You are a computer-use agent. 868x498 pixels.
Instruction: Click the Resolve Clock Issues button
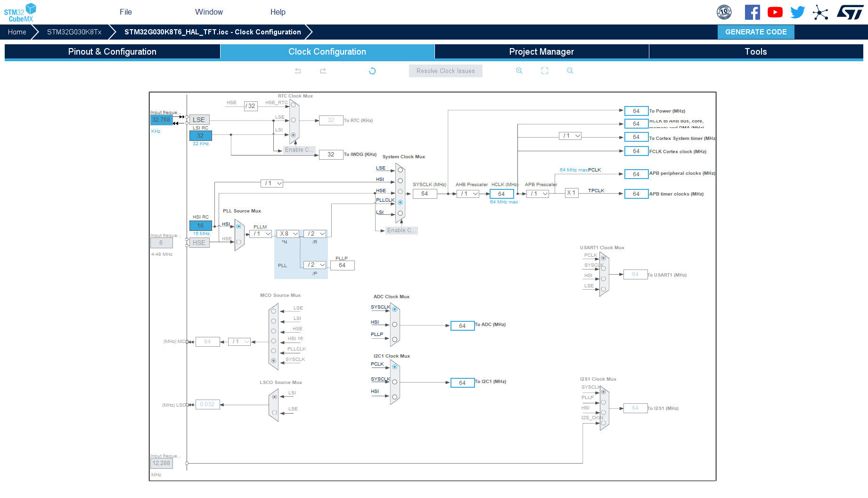pyautogui.click(x=445, y=71)
